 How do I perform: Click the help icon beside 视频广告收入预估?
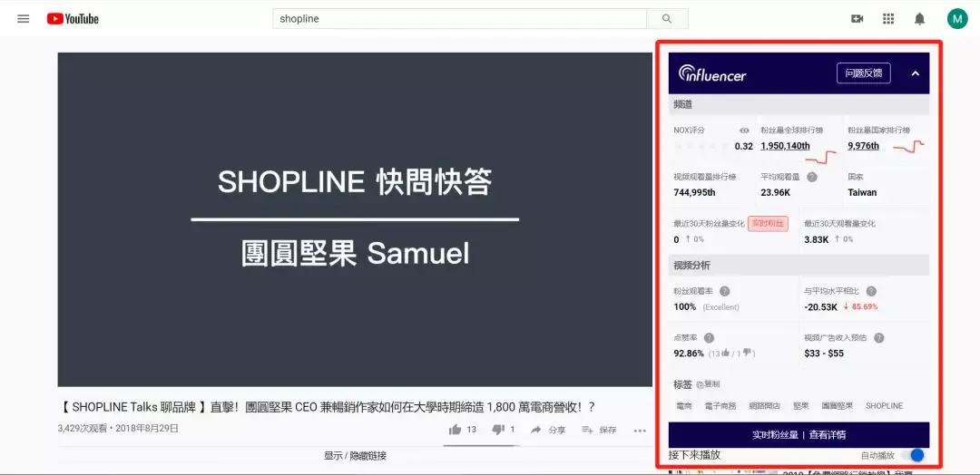878,338
